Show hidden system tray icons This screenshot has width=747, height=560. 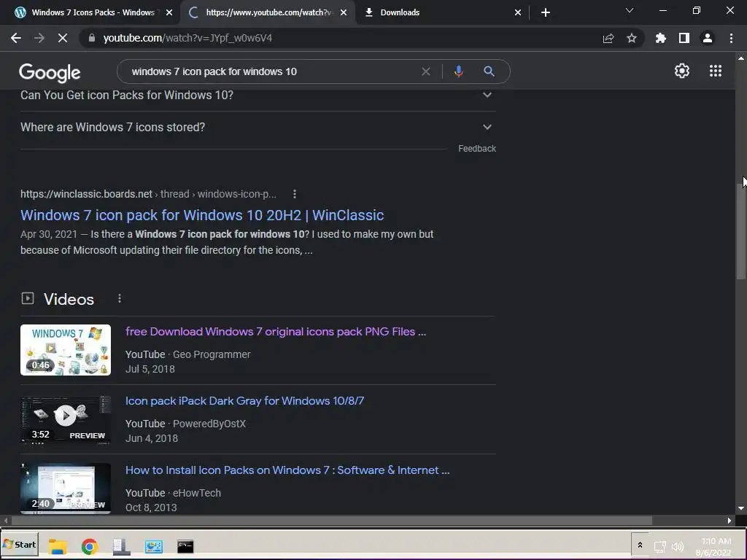pos(640,545)
